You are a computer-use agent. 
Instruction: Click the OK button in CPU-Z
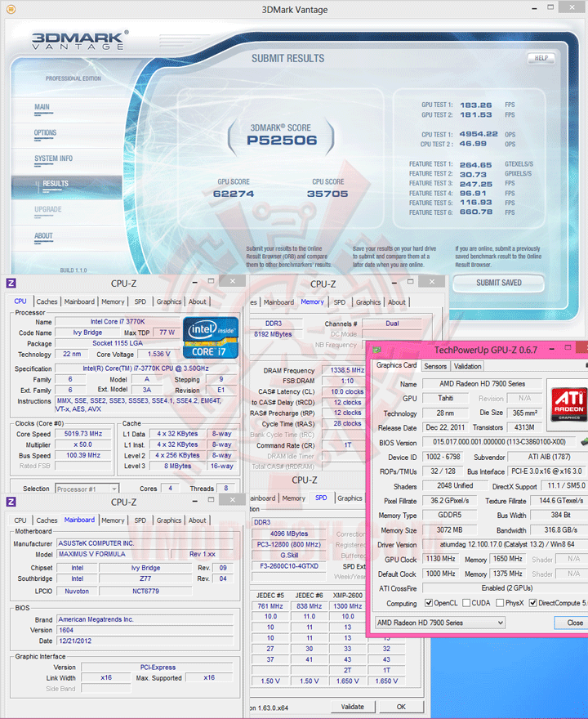[401, 707]
